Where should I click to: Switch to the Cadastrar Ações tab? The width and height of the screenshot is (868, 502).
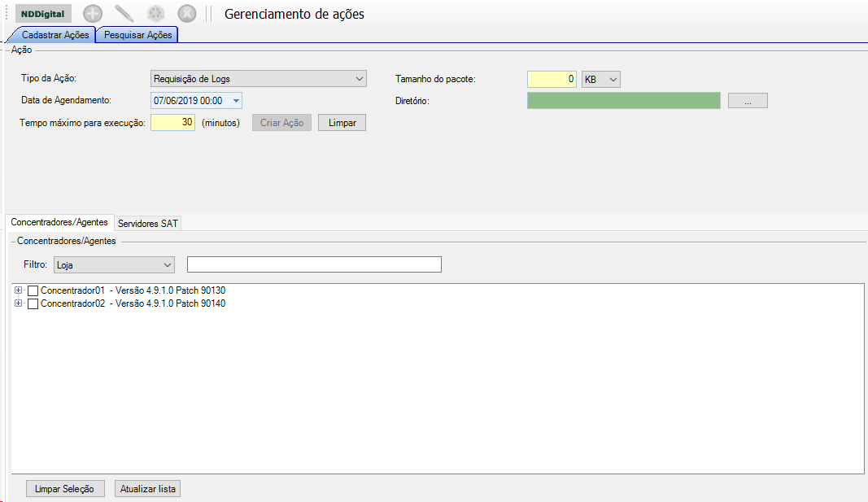[53, 35]
